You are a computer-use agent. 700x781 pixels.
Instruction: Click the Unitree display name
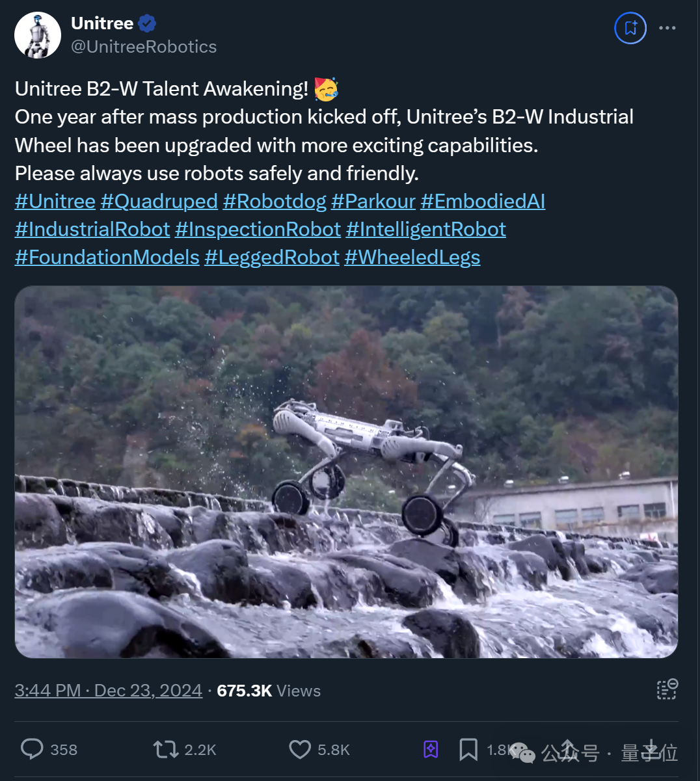[102, 23]
